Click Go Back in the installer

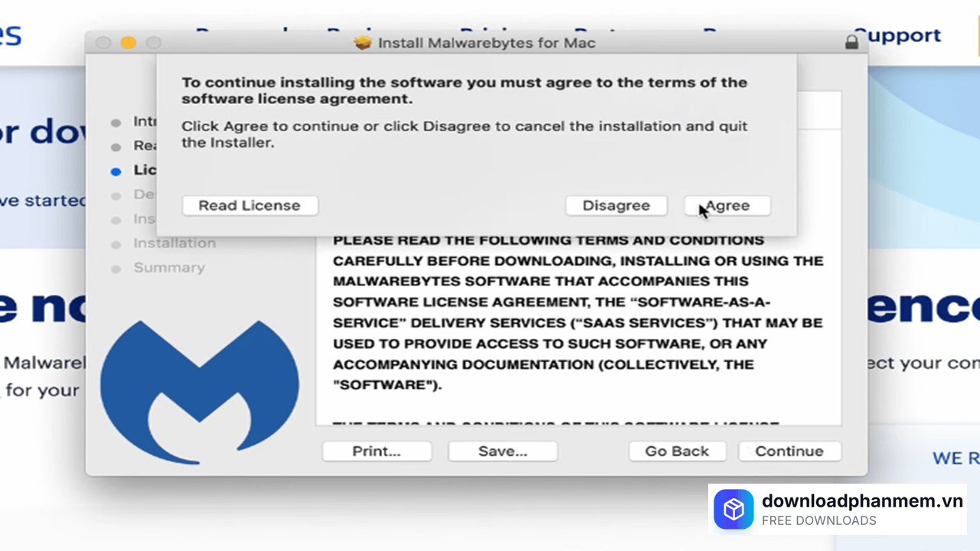677,452
